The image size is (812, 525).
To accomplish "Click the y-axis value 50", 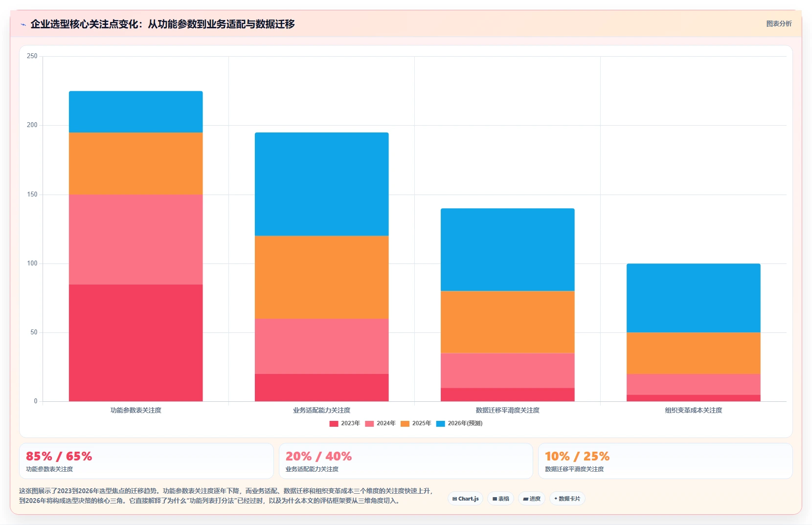I will tap(34, 332).
